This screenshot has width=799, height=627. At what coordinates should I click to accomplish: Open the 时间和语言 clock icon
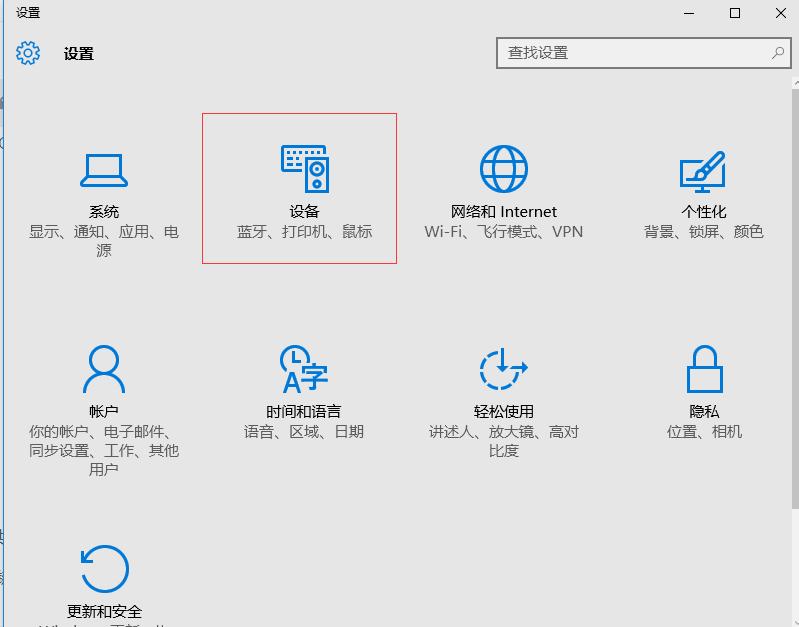pyautogui.click(x=304, y=369)
